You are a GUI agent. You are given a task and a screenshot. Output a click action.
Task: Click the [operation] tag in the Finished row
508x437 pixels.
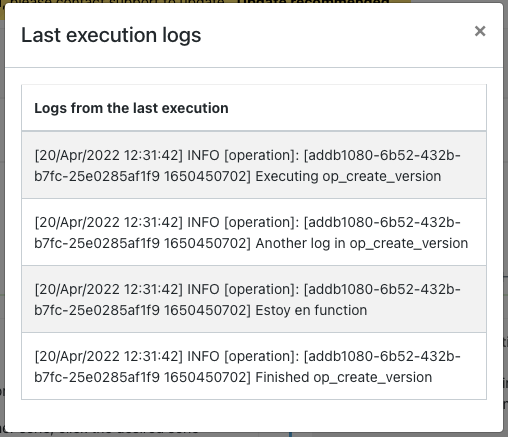262,356
